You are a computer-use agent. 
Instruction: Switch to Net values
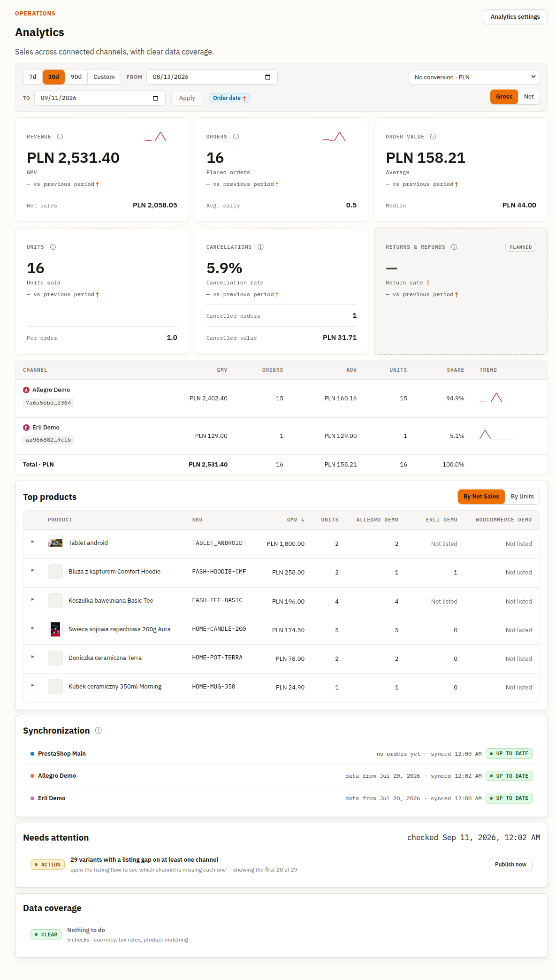click(x=529, y=97)
